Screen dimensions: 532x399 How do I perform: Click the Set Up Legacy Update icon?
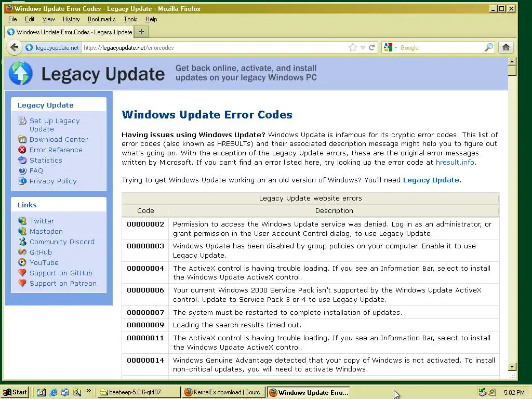click(22, 121)
